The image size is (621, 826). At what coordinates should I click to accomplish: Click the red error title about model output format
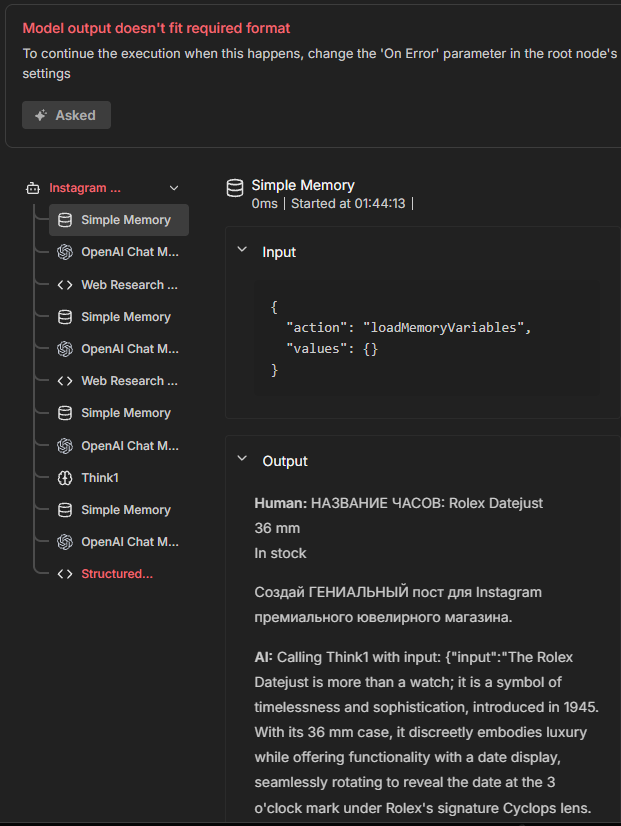click(157, 29)
